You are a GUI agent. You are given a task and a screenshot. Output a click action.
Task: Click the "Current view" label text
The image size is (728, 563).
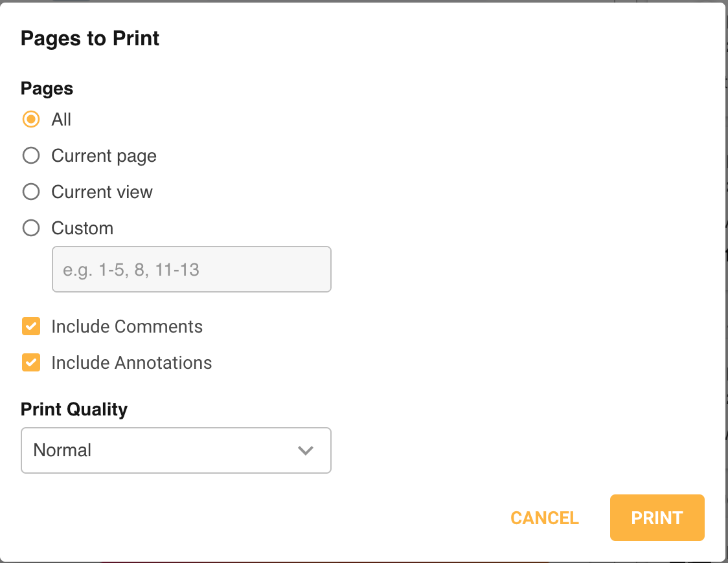pyautogui.click(x=102, y=192)
